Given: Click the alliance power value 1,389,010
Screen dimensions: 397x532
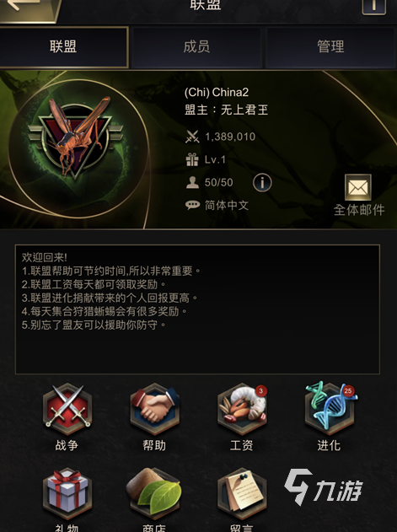Looking at the screenshot, I should pyautogui.click(x=230, y=137).
